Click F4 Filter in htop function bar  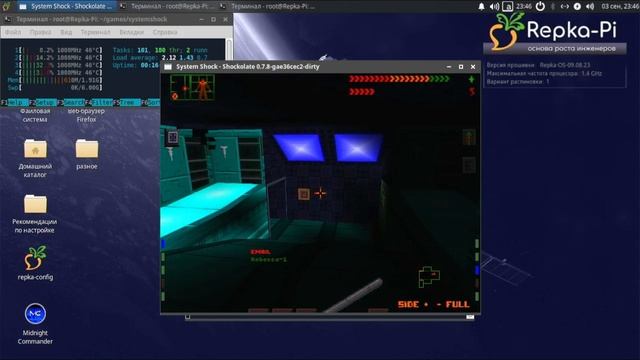[x=98, y=102]
